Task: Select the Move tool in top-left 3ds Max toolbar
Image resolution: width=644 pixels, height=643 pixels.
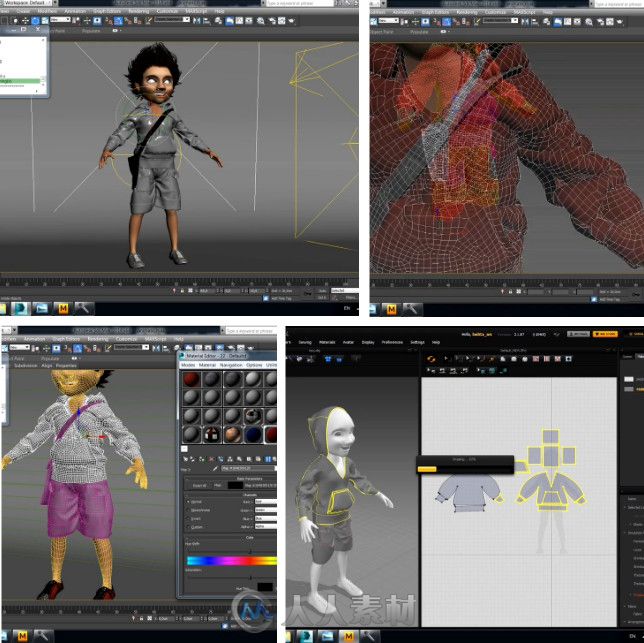Action: 25,21
